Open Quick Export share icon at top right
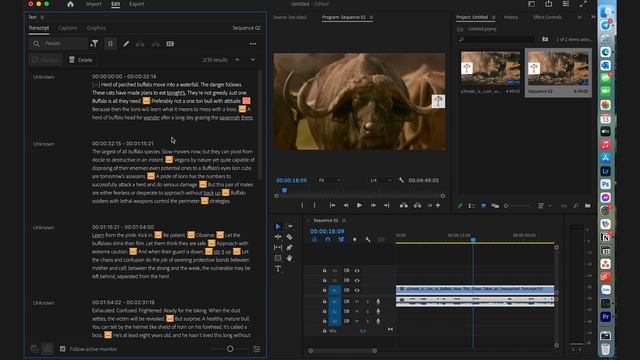 [548, 4]
